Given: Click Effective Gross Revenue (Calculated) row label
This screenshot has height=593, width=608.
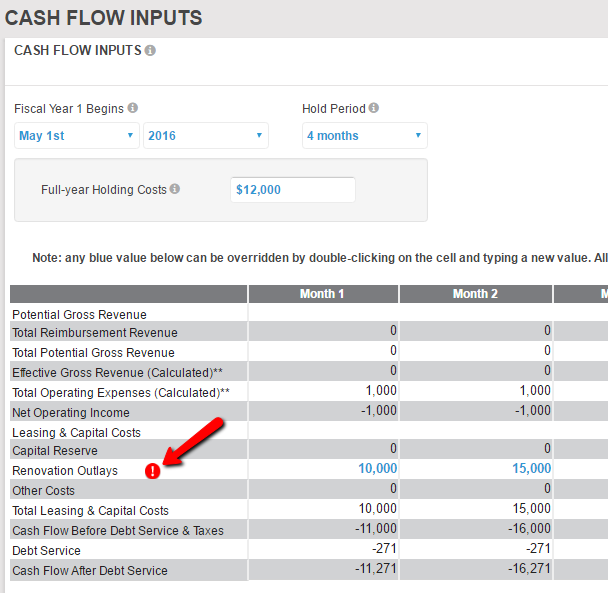Looking at the screenshot, I should (117, 372).
